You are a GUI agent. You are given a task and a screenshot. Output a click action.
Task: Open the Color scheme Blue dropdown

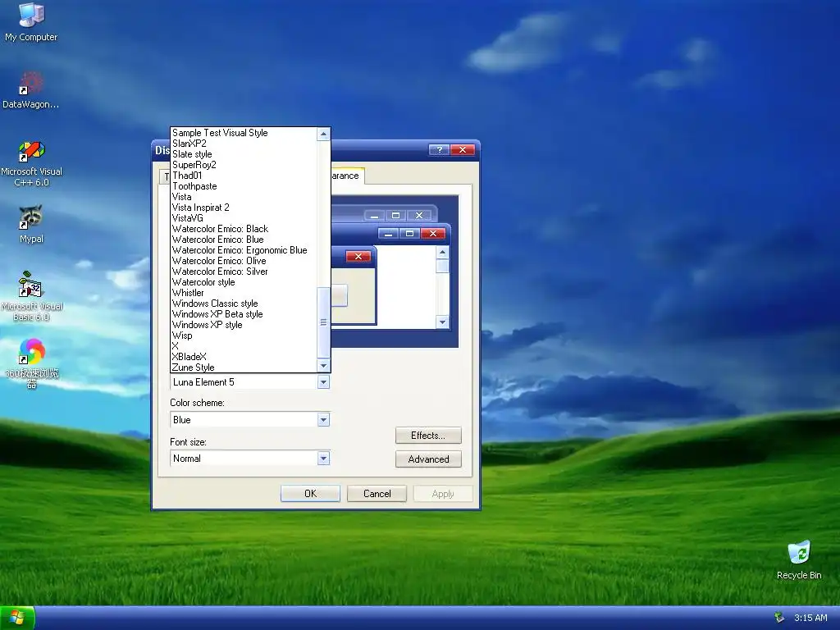coord(323,419)
